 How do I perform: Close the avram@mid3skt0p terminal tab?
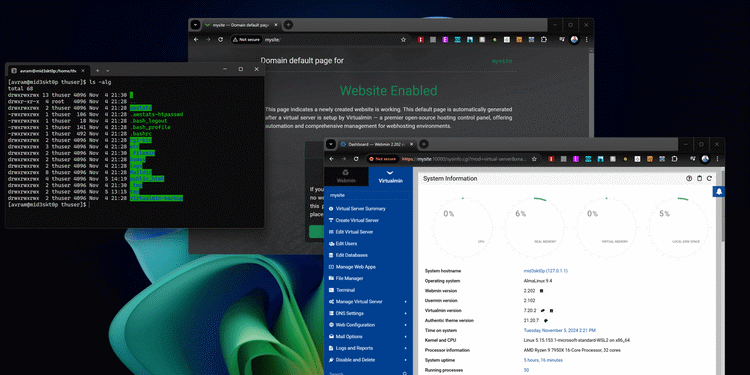tap(83, 70)
